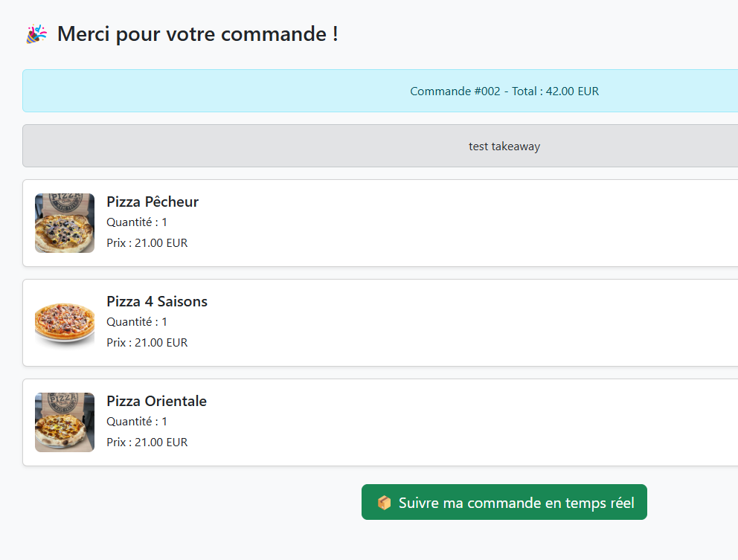
Task: Click the Pizza Pêcheur quantity text
Action: [137, 222]
